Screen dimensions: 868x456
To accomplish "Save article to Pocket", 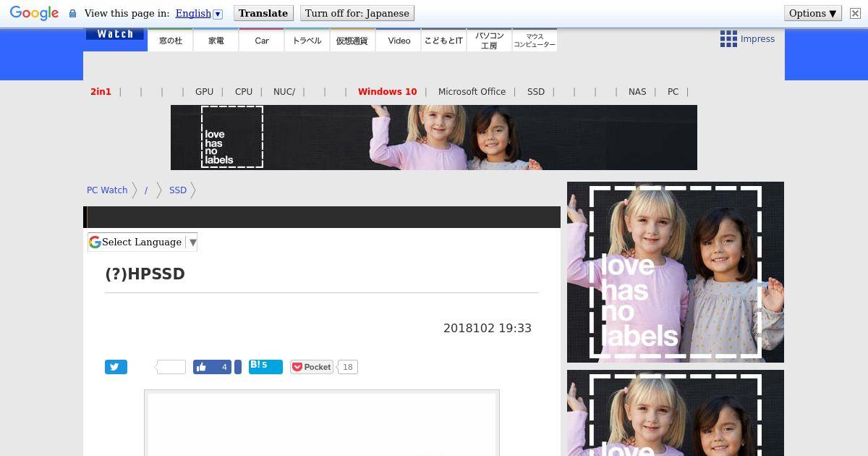I will [x=312, y=367].
